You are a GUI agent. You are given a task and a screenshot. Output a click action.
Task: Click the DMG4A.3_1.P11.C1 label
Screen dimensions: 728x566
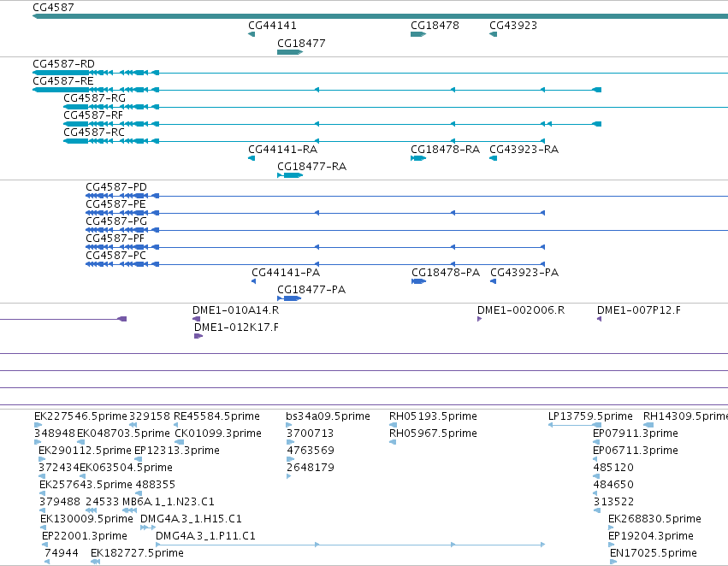click(x=205, y=536)
